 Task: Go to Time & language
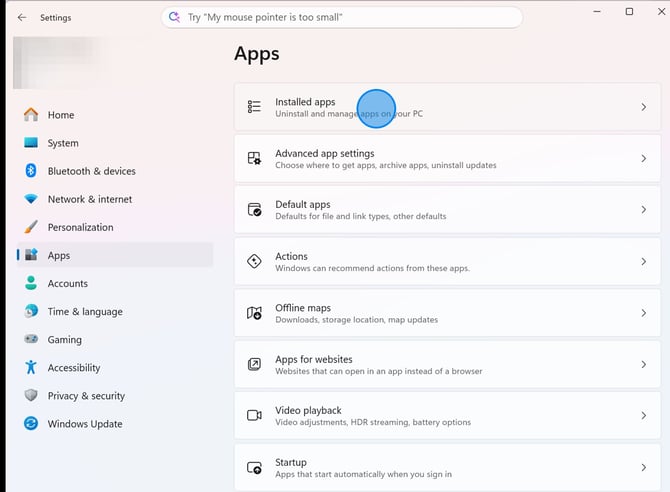click(115, 312)
